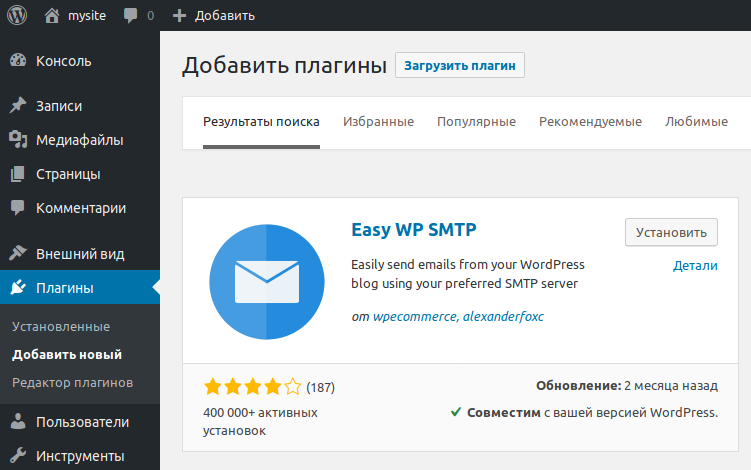Click the Пользователи person icon

[18, 422]
